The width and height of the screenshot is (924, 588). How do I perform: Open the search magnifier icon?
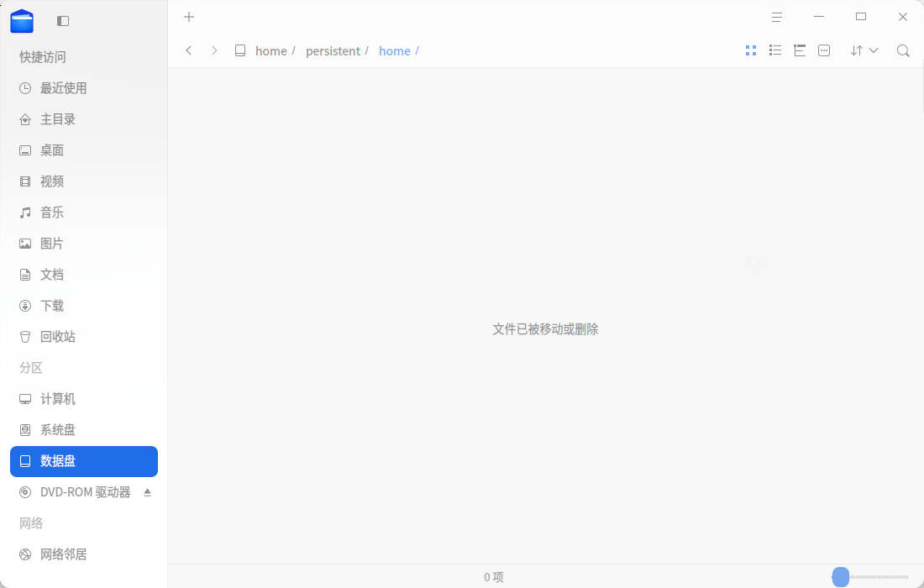[903, 50]
